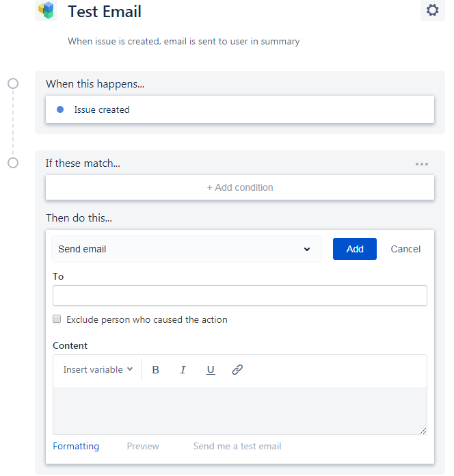The image size is (454, 476).
Task: Open the three-dot menu beside If these match
Action: pos(422,164)
